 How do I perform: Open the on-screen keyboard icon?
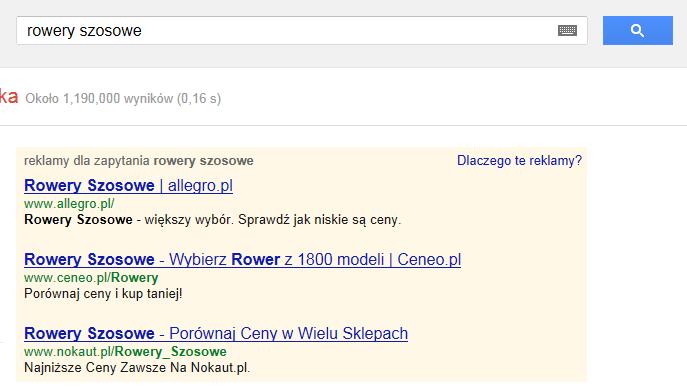click(x=567, y=30)
